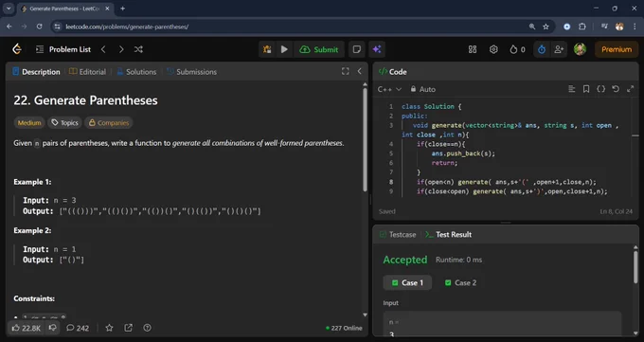Image resolution: width=644 pixels, height=342 pixels.
Task: Click the Medium difficulty tag
Action: pos(29,122)
